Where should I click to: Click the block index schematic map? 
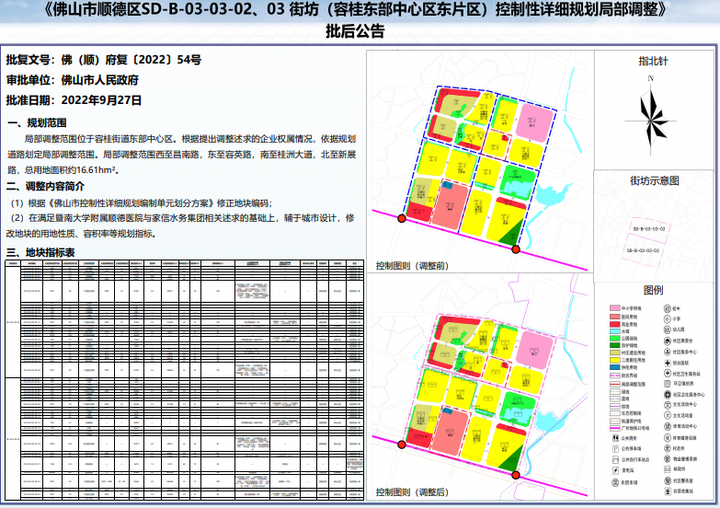coord(654,226)
